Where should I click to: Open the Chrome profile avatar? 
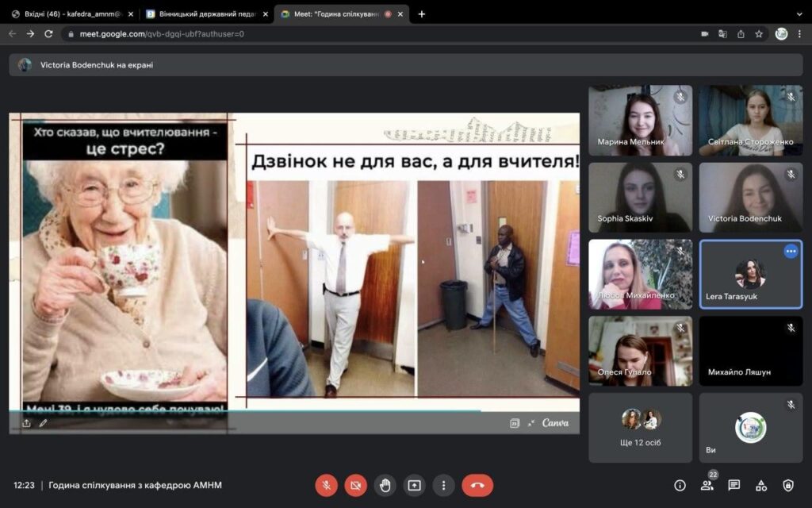point(781,33)
